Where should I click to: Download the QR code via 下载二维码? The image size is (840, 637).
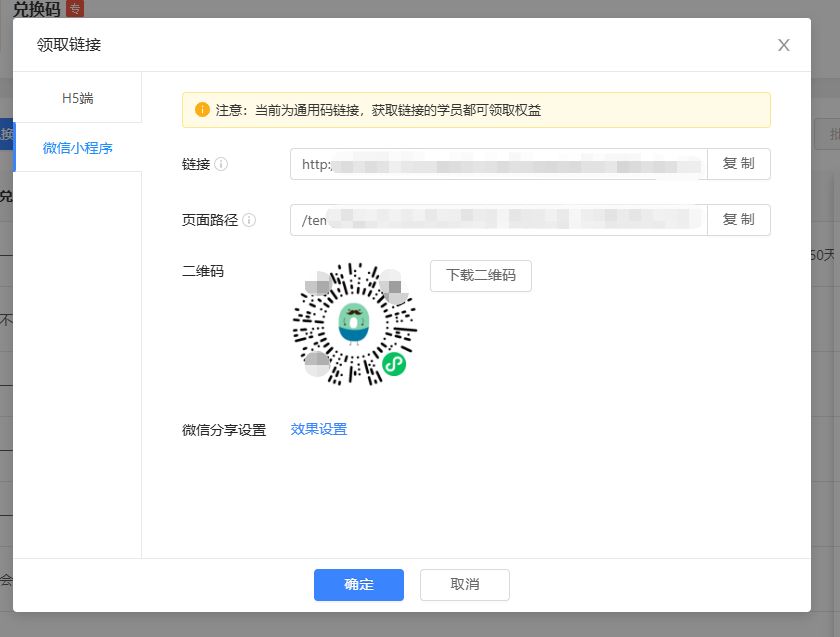481,276
